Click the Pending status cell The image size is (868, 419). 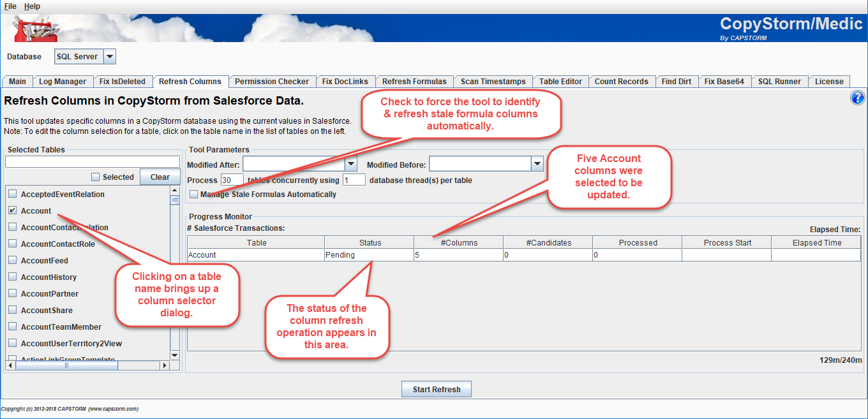[370, 255]
